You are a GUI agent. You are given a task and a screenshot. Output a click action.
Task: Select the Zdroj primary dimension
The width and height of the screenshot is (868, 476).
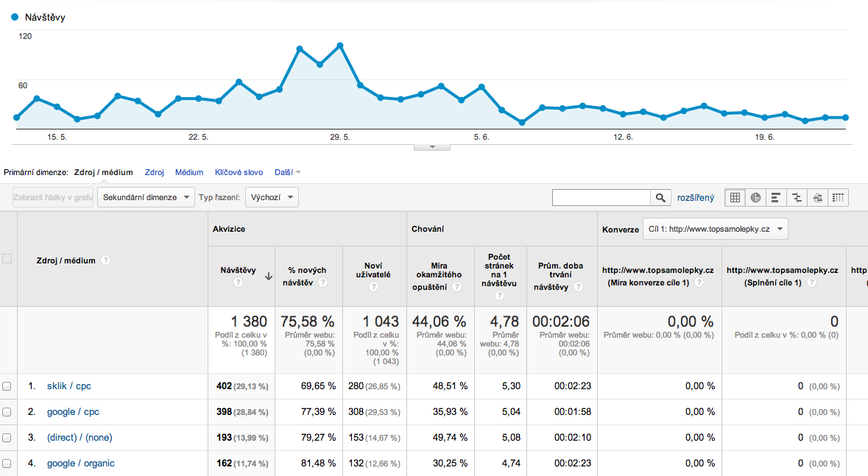coord(155,172)
